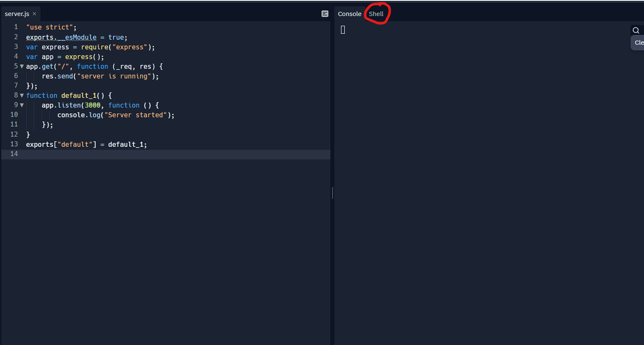Click line number 1 in the gutter
The image size is (644, 345).
(x=16, y=27)
